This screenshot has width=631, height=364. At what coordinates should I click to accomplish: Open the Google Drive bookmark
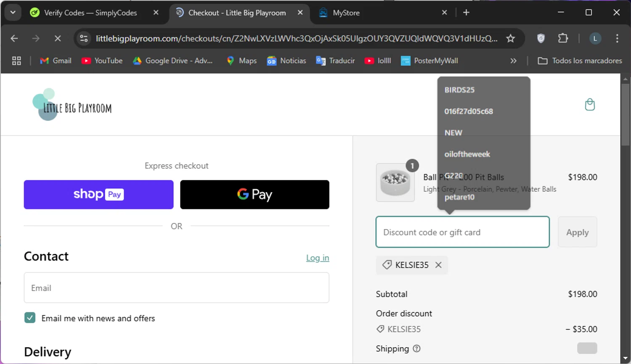coord(173,61)
